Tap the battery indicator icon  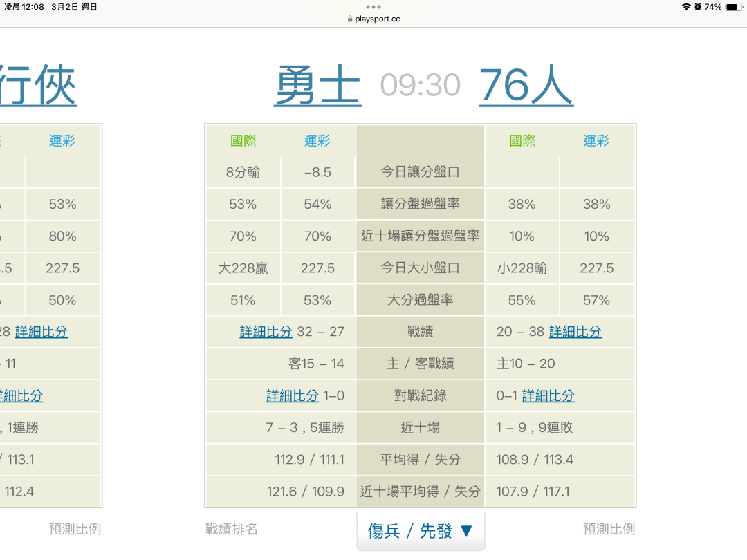733,7
